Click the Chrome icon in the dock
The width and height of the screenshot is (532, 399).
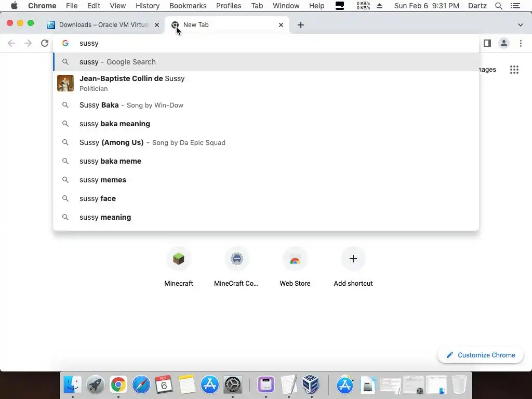click(x=118, y=385)
